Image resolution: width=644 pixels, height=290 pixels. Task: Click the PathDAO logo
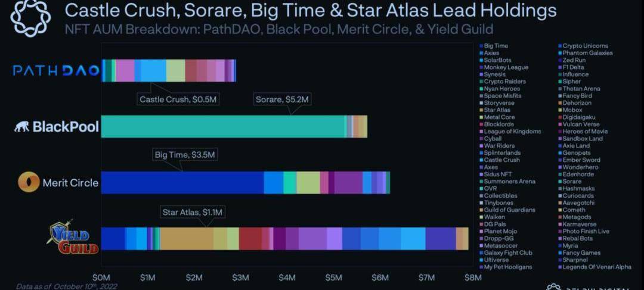pos(56,71)
